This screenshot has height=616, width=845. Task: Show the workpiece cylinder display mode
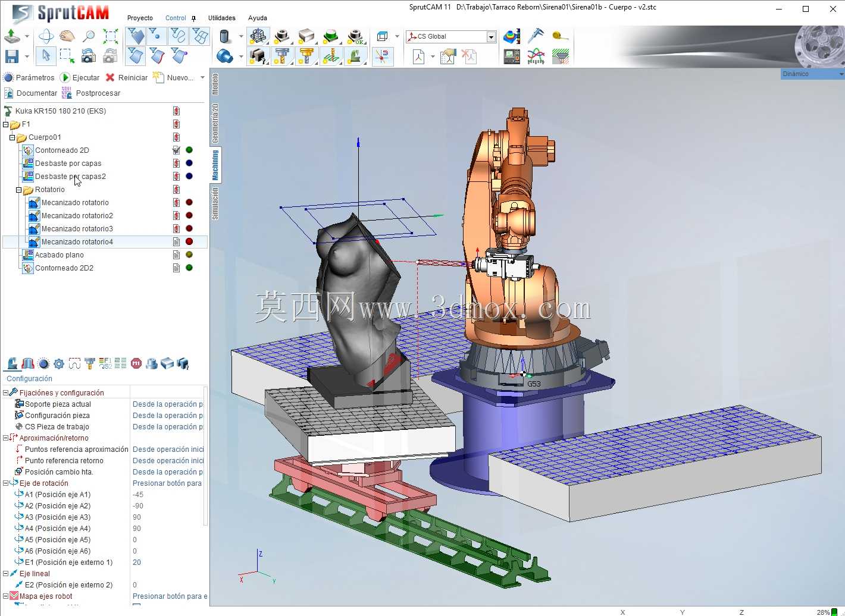click(x=225, y=36)
